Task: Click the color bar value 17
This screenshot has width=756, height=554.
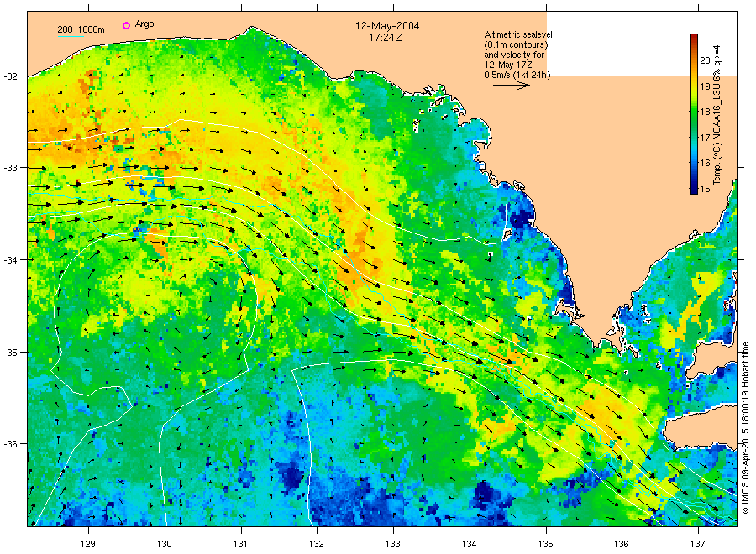Action: pos(705,138)
